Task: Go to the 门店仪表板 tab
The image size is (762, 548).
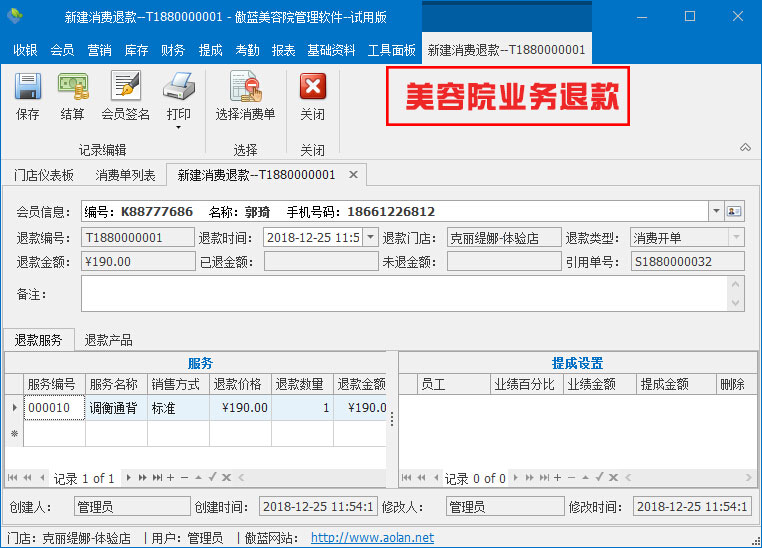Action: [44, 175]
